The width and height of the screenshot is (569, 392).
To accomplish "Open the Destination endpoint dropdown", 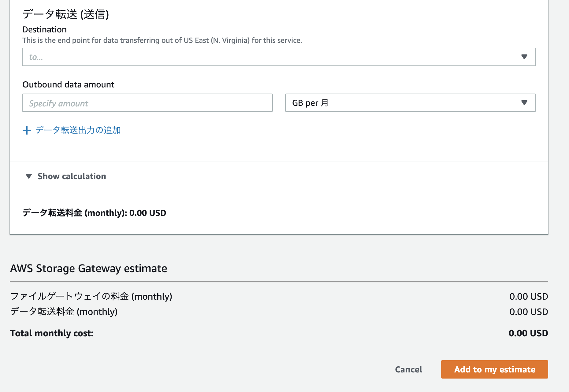I will (x=275, y=57).
